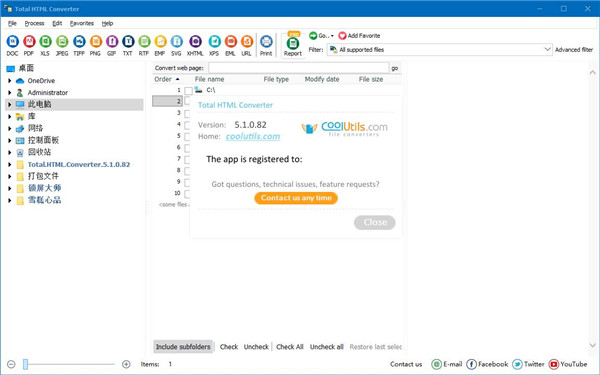Choose the XPS conversion icon
600x375 pixels.
click(214, 41)
